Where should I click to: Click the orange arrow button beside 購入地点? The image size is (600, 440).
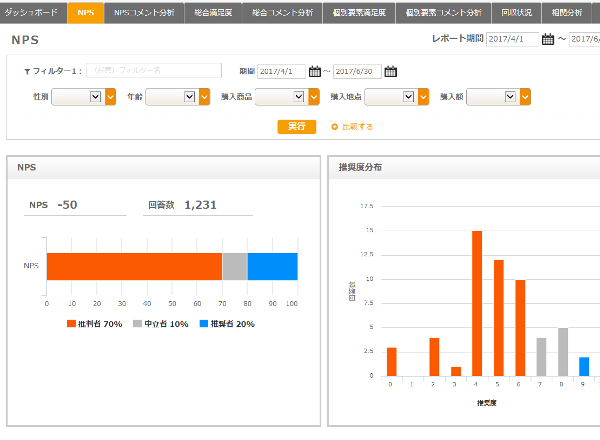coord(424,97)
